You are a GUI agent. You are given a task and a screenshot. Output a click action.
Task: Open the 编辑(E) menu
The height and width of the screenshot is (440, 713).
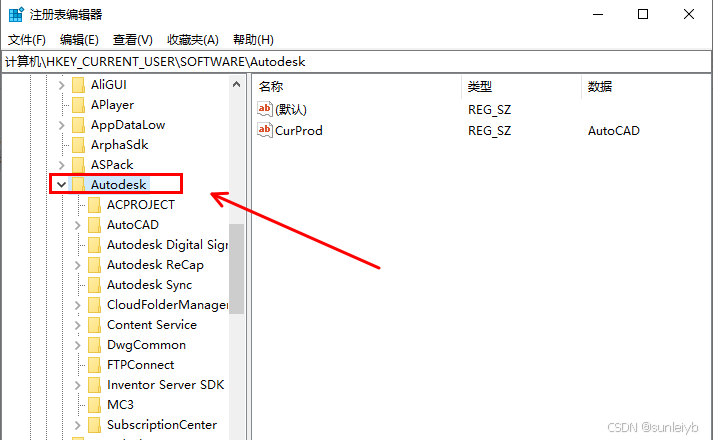tap(79, 40)
